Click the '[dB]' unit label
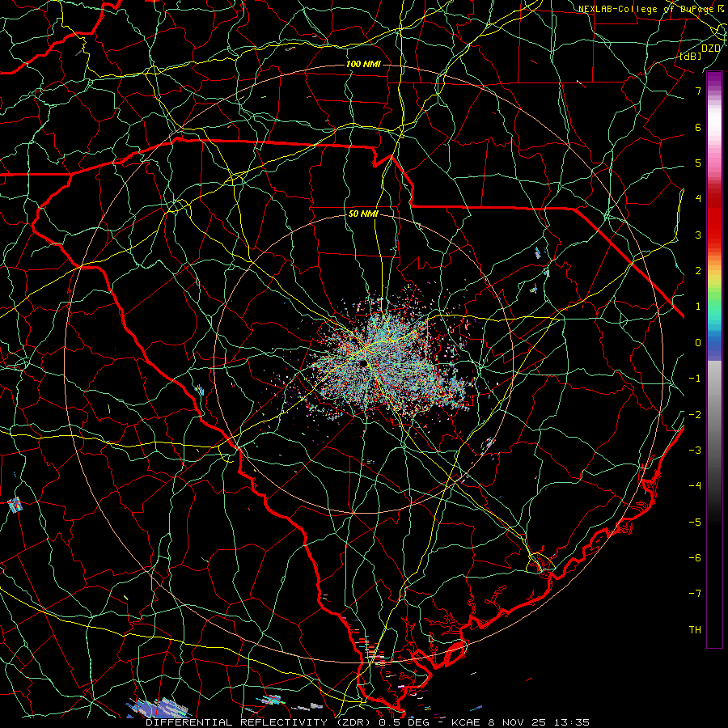728x728 pixels. click(691, 56)
